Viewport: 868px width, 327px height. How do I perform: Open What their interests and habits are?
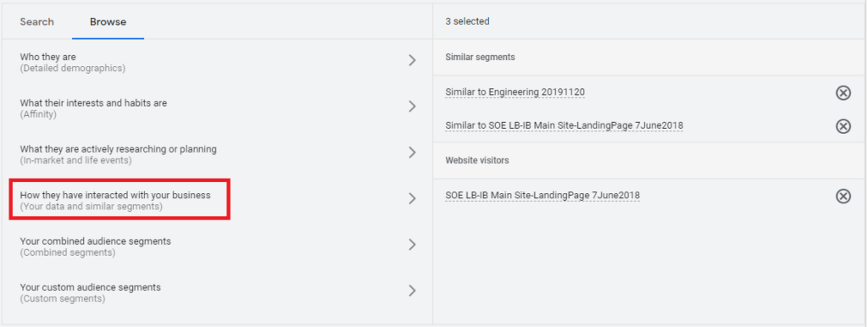217,108
